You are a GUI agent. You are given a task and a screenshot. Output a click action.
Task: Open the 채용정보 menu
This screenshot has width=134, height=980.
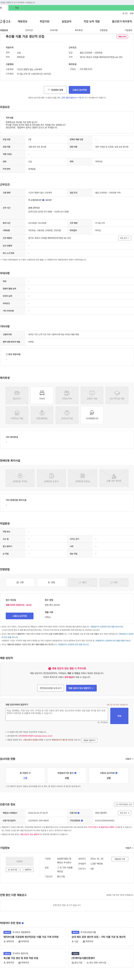pos(22,22)
